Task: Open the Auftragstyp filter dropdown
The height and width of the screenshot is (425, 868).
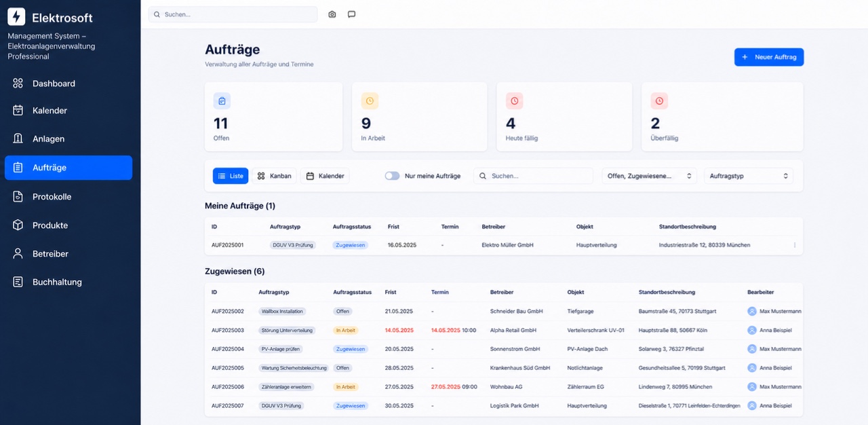Action: coord(749,176)
